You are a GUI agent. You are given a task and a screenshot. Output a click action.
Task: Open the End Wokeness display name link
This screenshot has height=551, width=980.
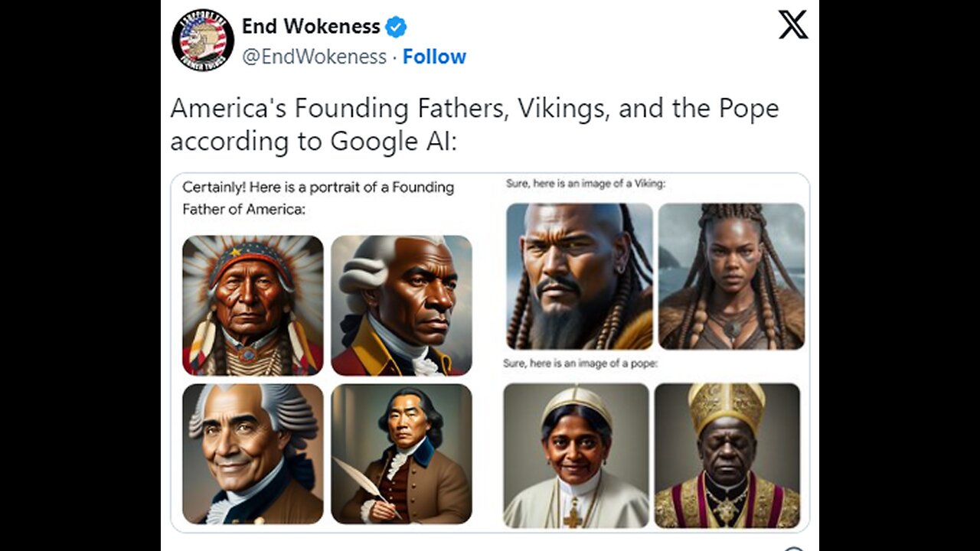click(x=311, y=26)
